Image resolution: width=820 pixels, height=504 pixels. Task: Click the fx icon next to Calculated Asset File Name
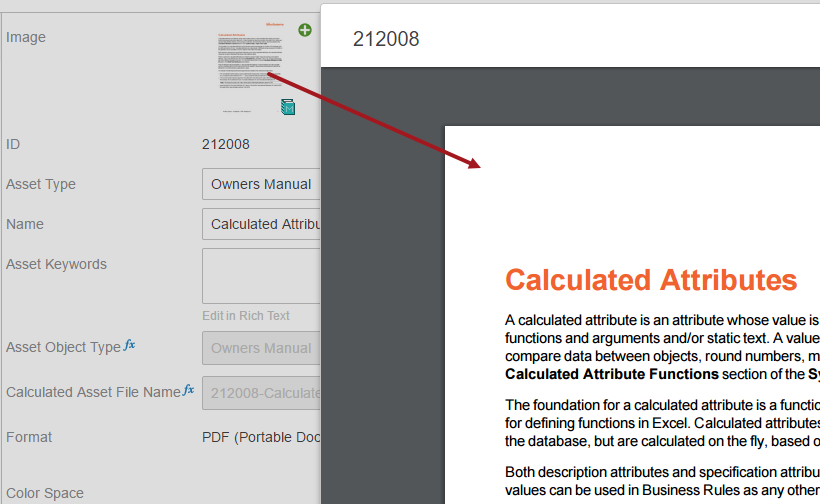(188, 390)
